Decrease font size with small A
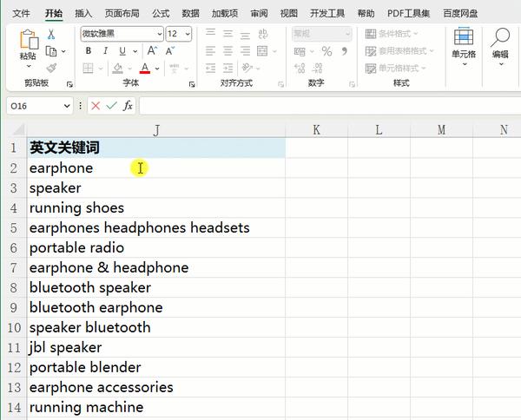This screenshot has width=521, height=420. 170,51
